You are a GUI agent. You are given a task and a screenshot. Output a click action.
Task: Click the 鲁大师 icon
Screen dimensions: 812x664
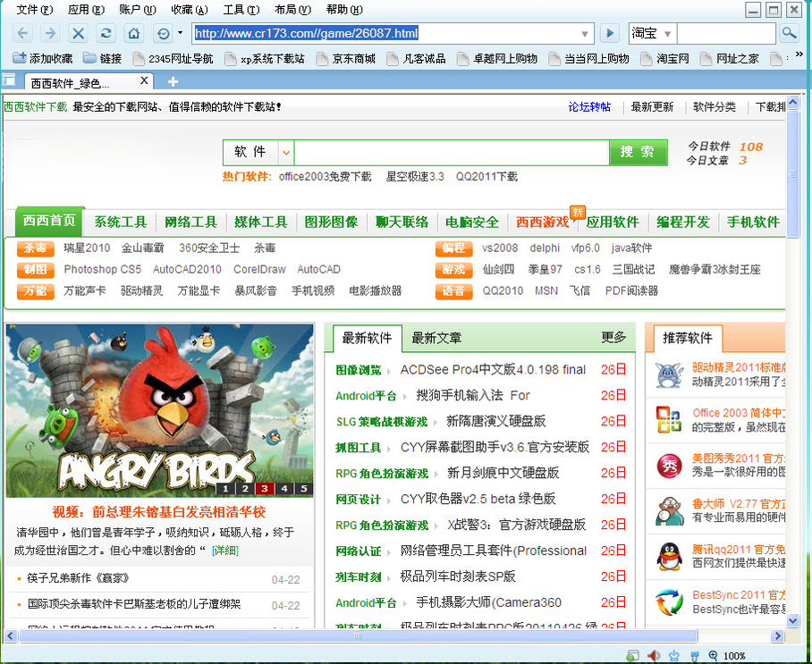(669, 511)
